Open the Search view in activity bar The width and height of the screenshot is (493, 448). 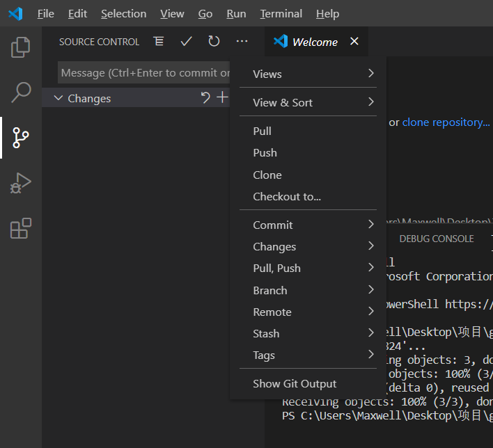(21, 93)
